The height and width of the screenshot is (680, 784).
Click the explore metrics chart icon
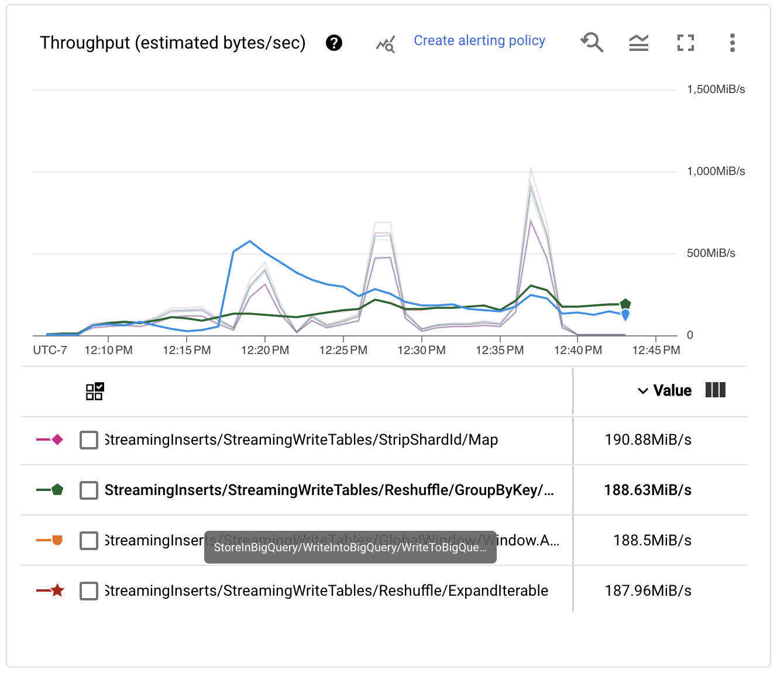click(386, 44)
